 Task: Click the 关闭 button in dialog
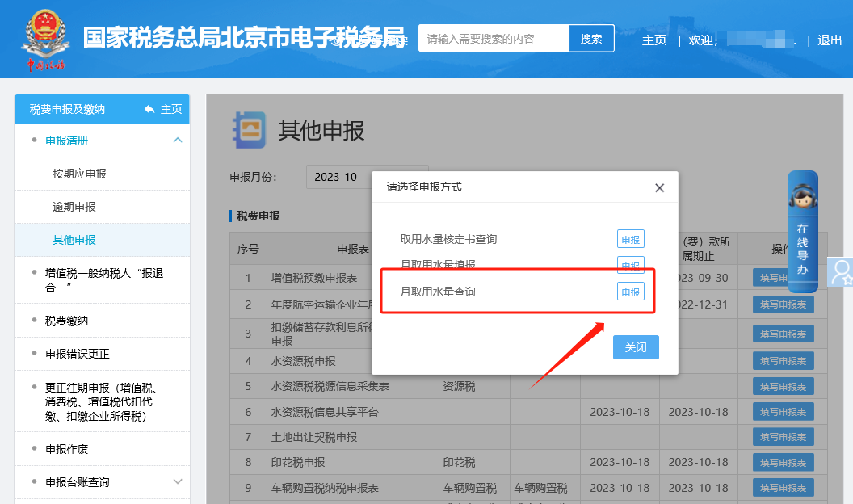point(636,347)
